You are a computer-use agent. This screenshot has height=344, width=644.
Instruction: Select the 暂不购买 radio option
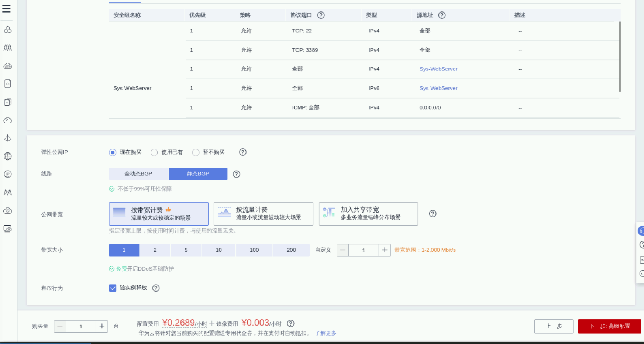196,152
